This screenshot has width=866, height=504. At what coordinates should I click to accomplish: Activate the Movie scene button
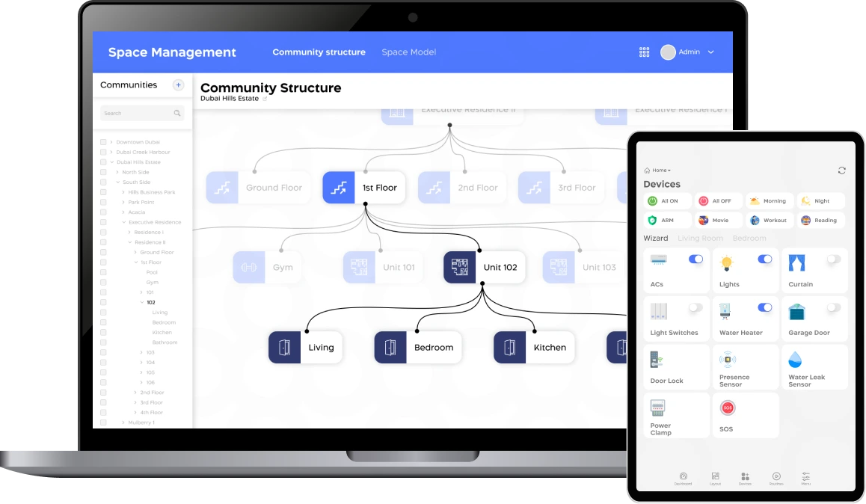(x=718, y=221)
